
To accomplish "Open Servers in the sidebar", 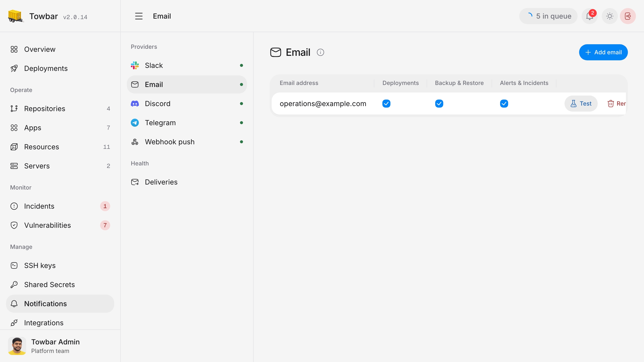I will 60,166.
